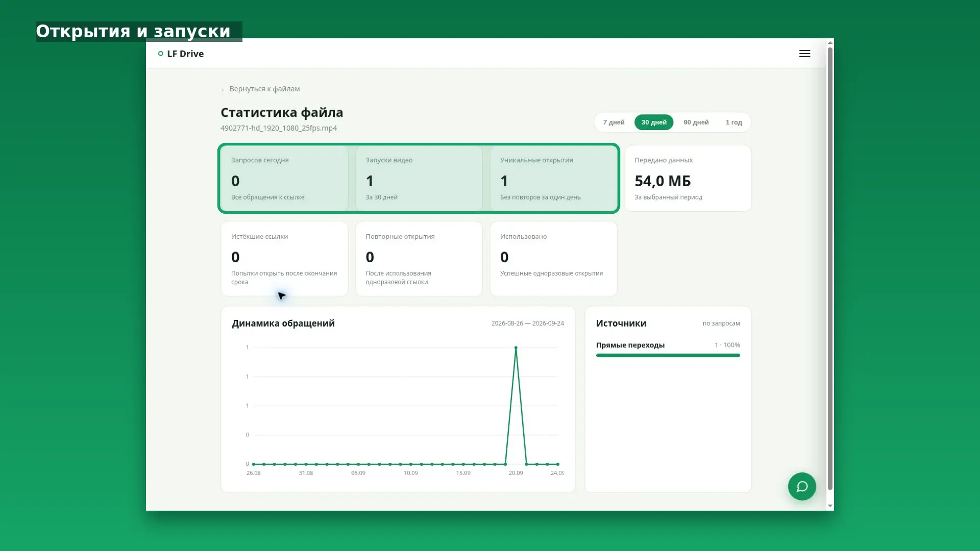
Task: Click the Уникальные открытия stat card
Action: pos(553,179)
